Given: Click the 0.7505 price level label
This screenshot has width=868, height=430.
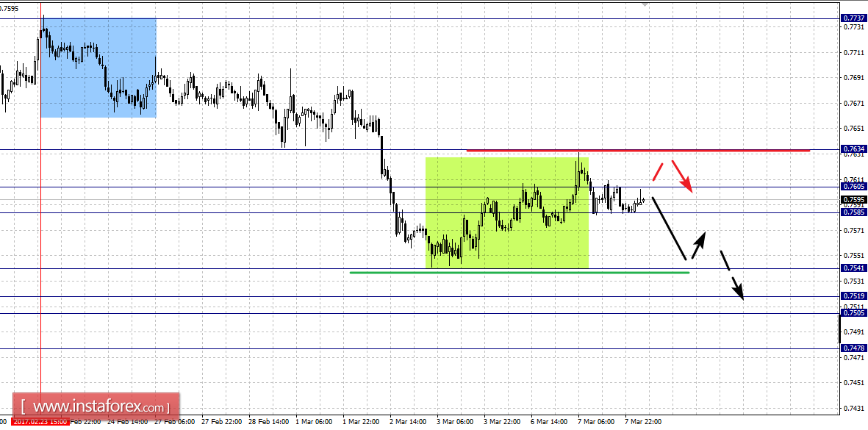Looking at the screenshot, I should (x=854, y=313).
